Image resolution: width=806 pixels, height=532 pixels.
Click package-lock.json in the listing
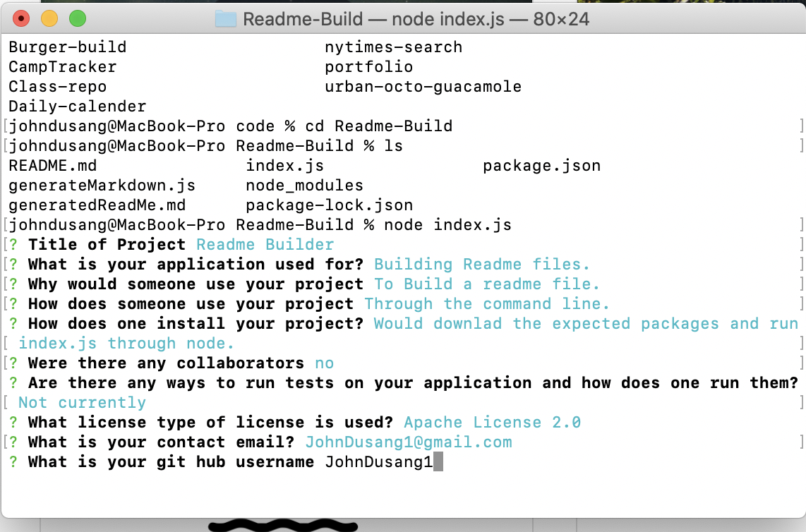(329, 205)
